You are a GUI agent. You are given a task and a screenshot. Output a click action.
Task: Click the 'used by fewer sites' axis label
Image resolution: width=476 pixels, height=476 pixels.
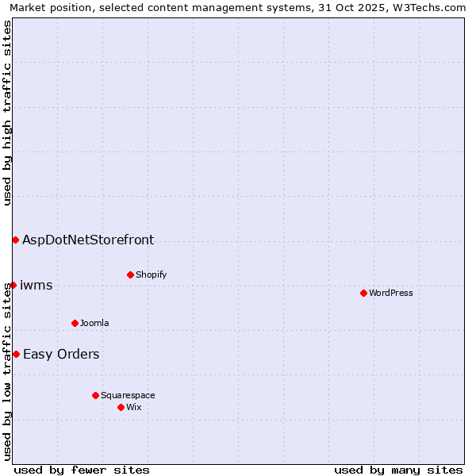point(82,470)
